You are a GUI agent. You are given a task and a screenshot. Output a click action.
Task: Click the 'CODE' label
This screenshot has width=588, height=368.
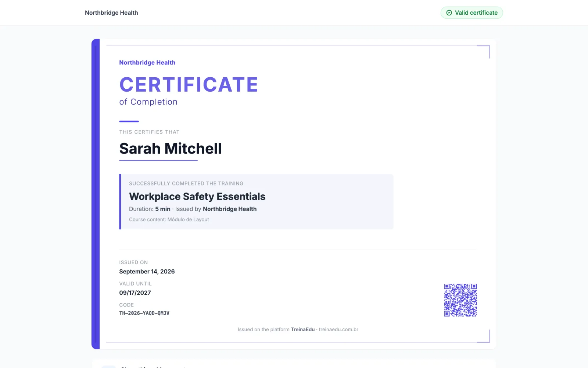point(126,305)
